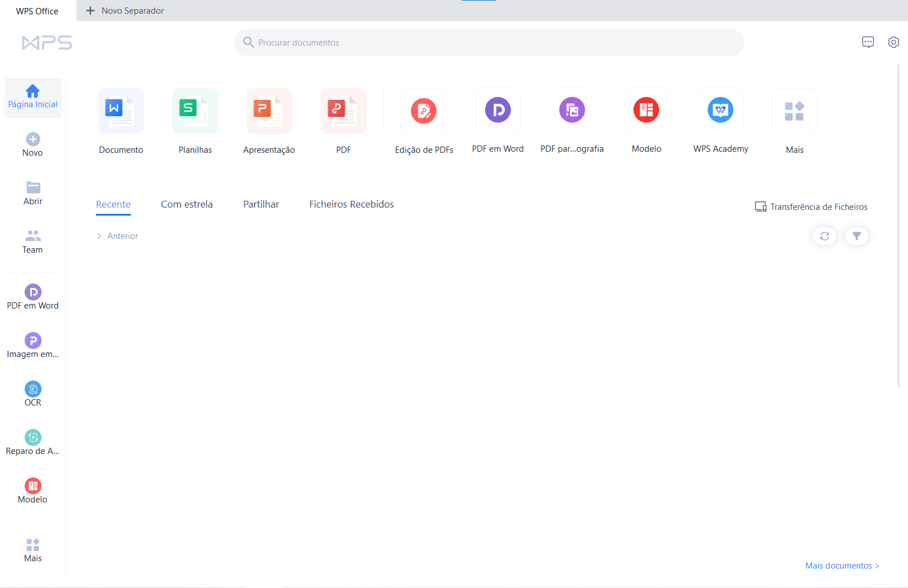
Task: Open the filter funnel button
Action: (x=857, y=236)
